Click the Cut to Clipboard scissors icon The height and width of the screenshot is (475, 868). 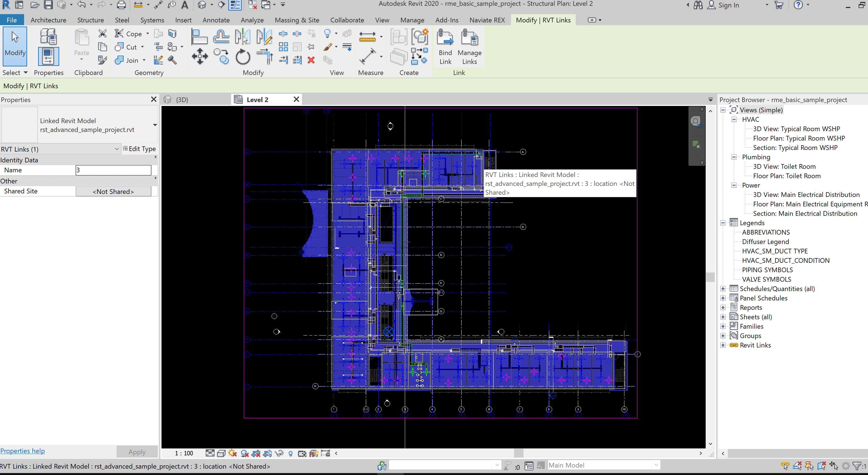(x=102, y=33)
